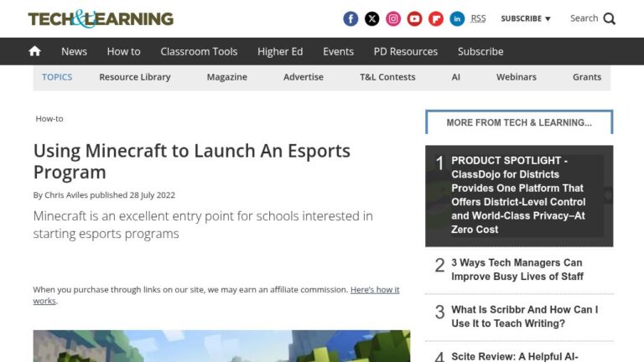The width and height of the screenshot is (644, 362).
Task: Expand the SUBSCRIBE dropdown in header
Action: [526, 19]
